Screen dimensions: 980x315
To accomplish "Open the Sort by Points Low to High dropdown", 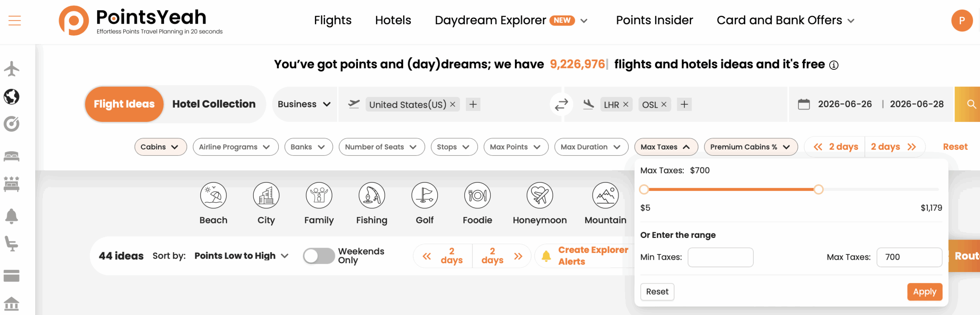I will 241,256.
